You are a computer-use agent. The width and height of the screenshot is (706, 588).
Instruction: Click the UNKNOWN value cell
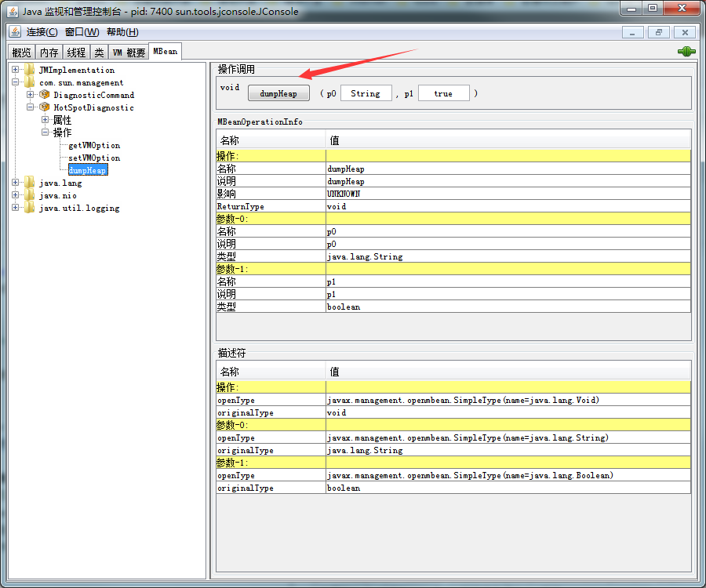point(508,194)
